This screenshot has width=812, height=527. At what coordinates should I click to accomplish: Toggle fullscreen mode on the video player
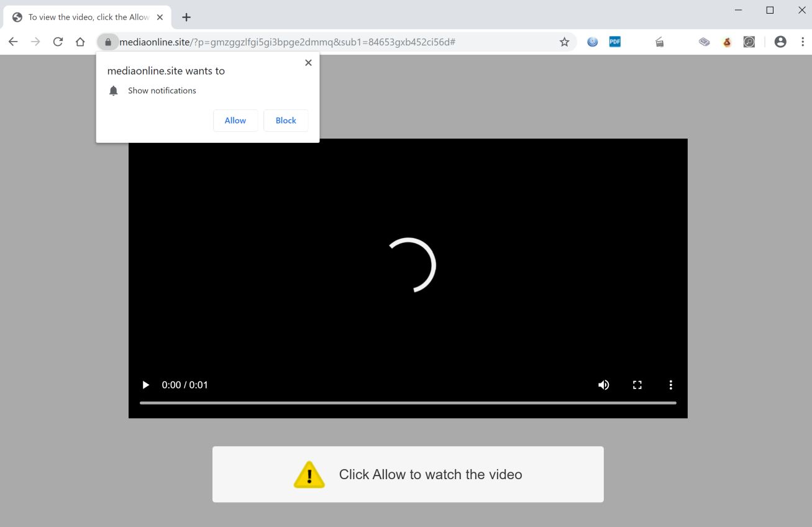(x=637, y=385)
